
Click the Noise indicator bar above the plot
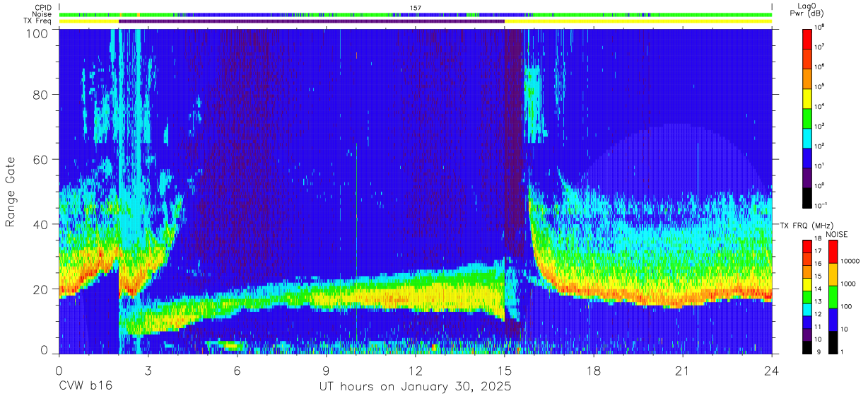click(416, 14)
